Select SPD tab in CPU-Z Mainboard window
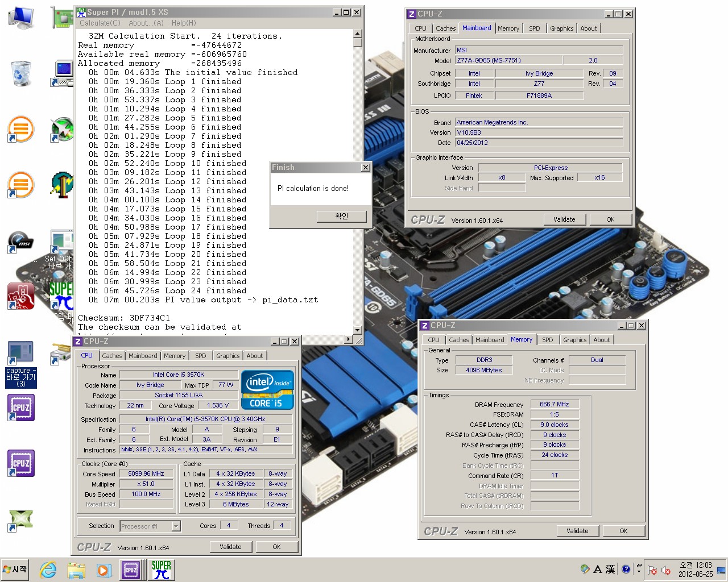728x582 pixels. pos(535,28)
